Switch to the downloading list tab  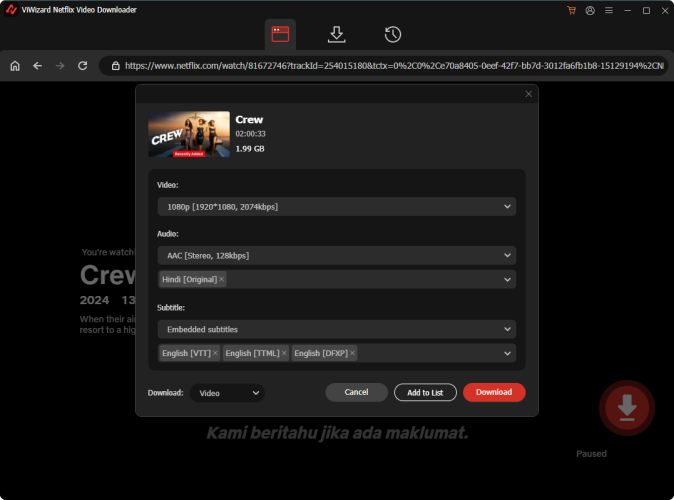(x=337, y=34)
